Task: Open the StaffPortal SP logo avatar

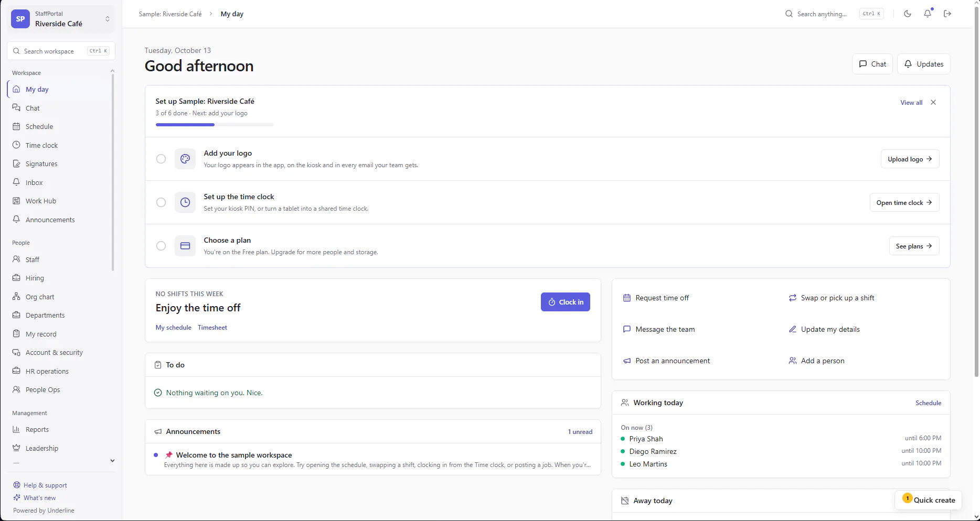Action: (20, 19)
